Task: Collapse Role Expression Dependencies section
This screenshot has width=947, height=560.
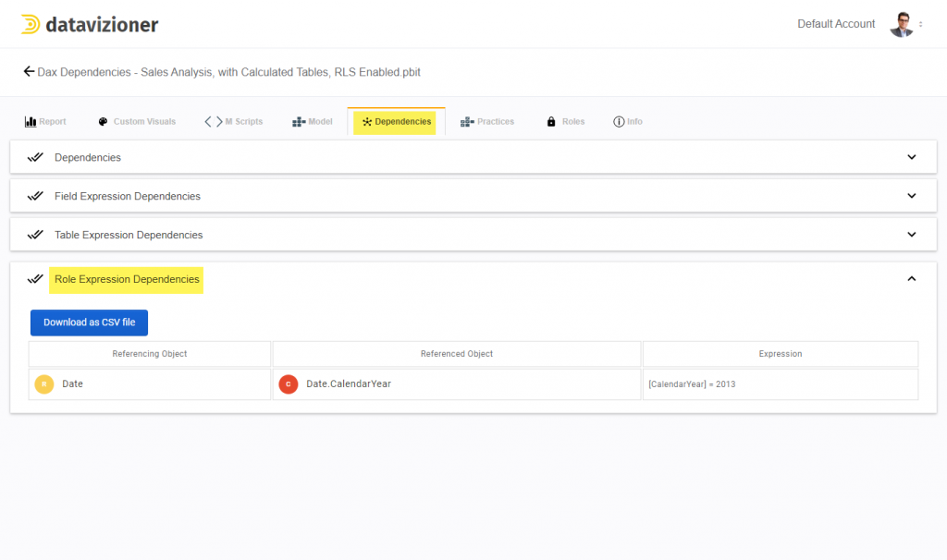Action: pos(912,279)
